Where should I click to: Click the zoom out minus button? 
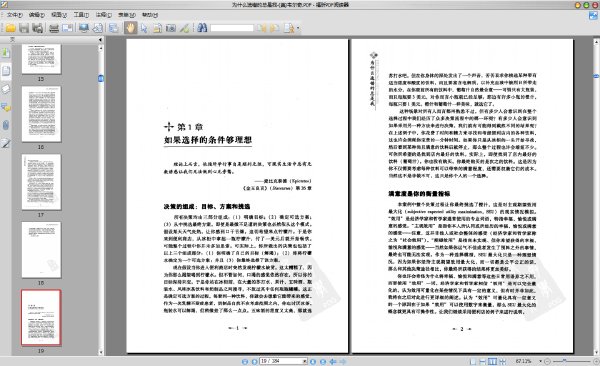coord(548,361)
